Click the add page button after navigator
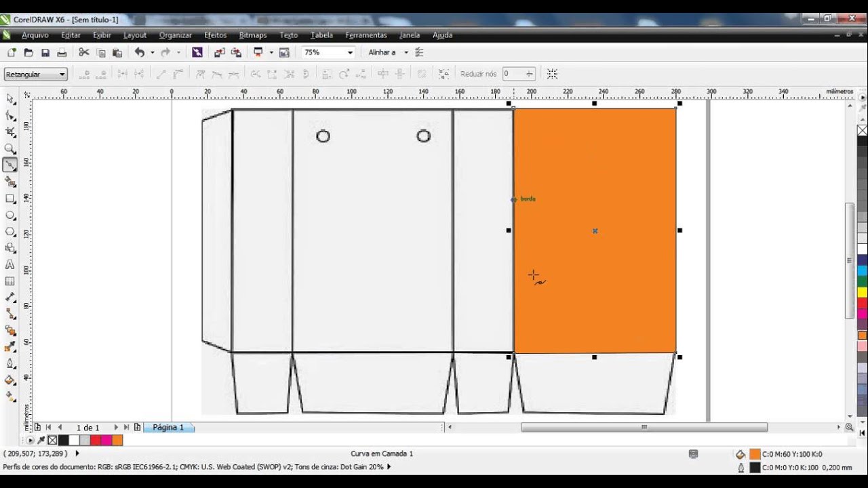868x488 pixels. click(138, 428)
